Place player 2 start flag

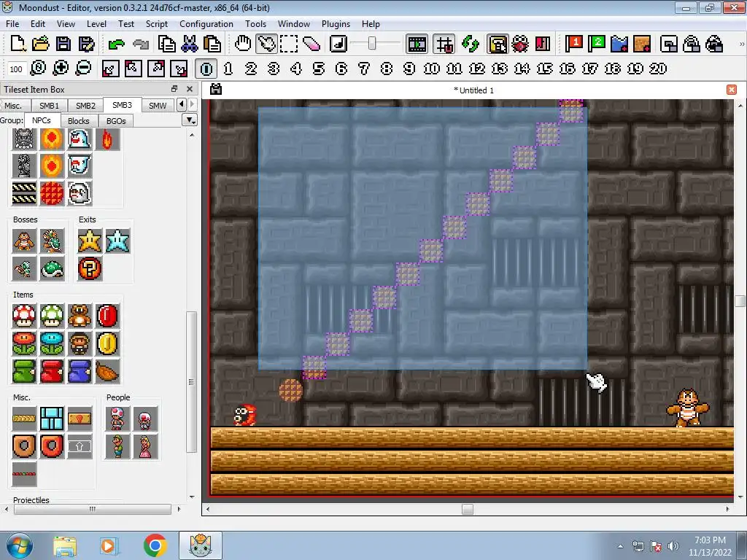click(x=597, y=44)
